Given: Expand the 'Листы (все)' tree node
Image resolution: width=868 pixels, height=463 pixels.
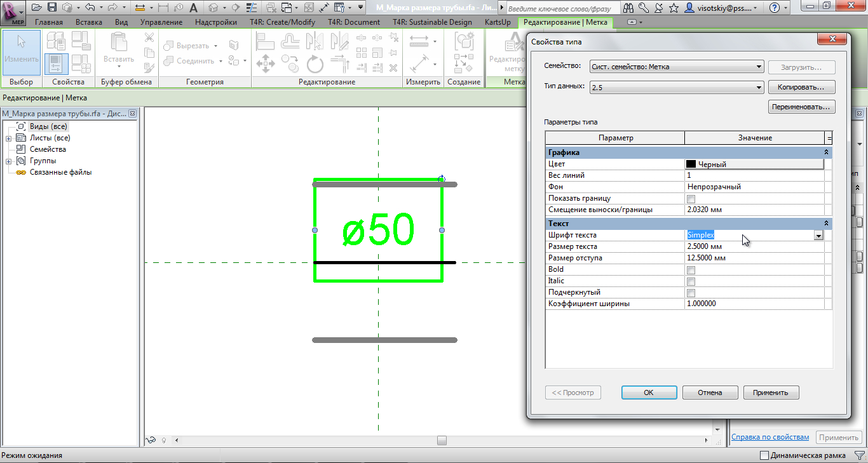Looking at the screenshot, I should 8,138.
